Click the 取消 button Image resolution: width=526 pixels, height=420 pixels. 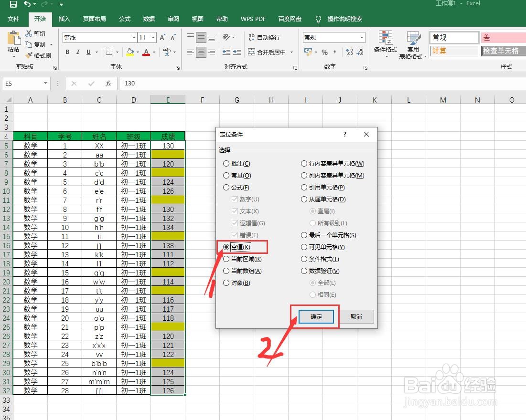click(x=357, y=316)
